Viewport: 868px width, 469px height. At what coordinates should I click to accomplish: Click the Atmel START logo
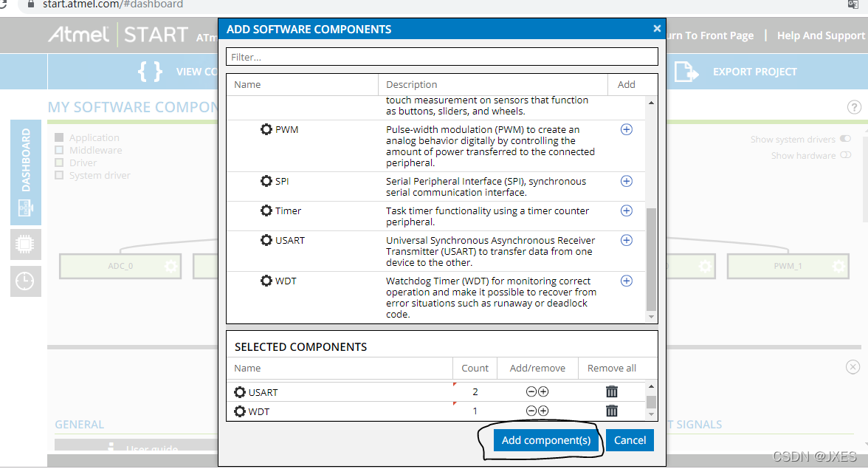pos(118,35)
